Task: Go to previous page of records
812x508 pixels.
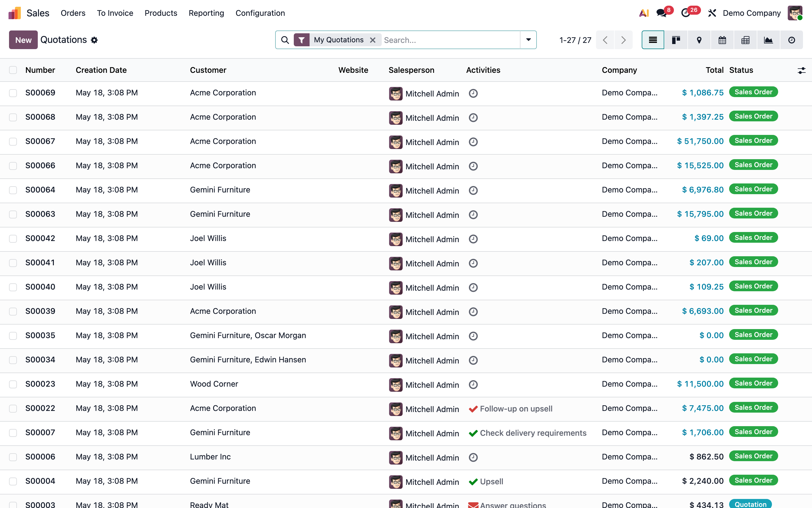Action: pyautogui.click(x=605, y=40)
